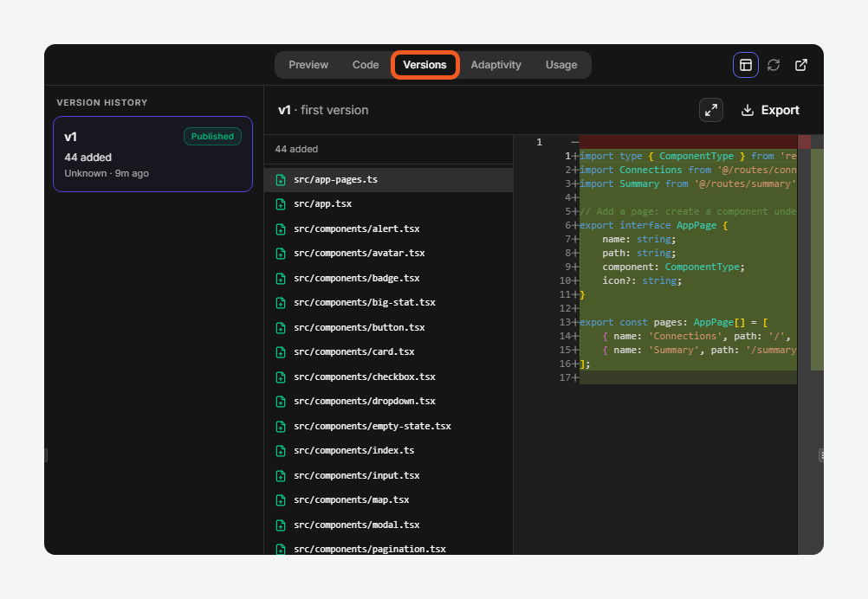Open src/components/empty-state.tsx
868x599 pixels.
tap(389, 427)
